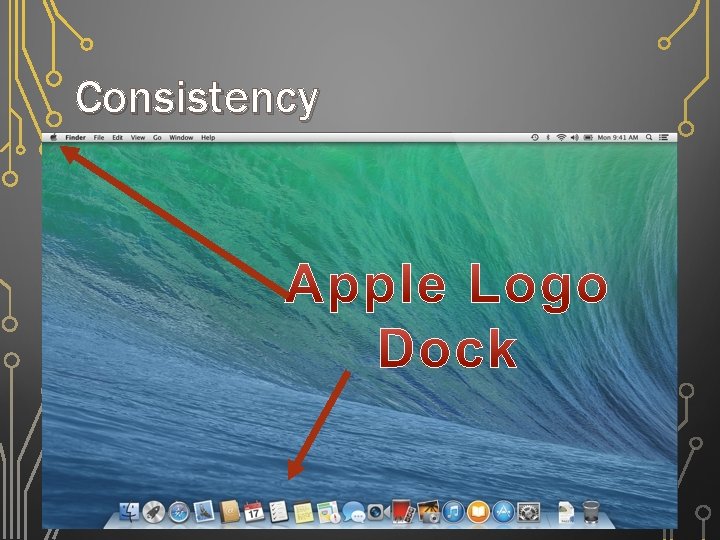Click the volume speaker icon
Image resolution: width=720 pixels, height=540 pixels.
click(x=574, y=137)
